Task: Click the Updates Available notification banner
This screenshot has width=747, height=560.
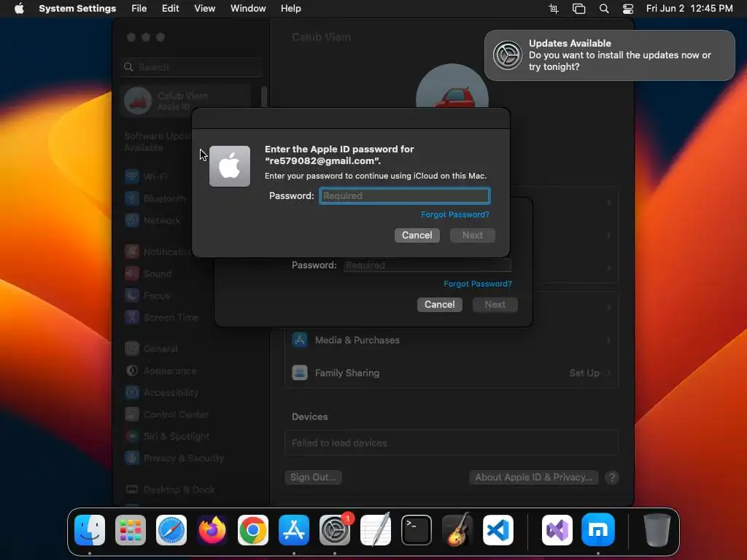Action: click(609, 55)
